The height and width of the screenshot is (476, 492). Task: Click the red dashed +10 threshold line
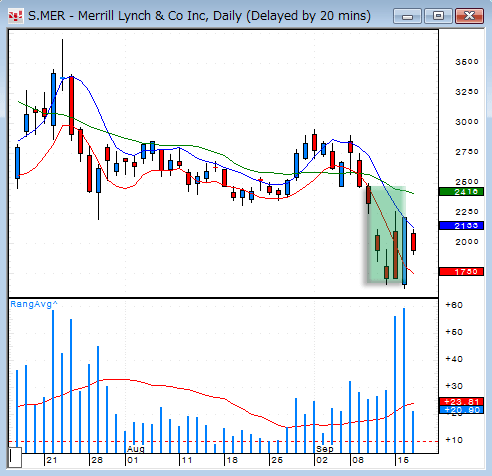[x=223, y=442]
